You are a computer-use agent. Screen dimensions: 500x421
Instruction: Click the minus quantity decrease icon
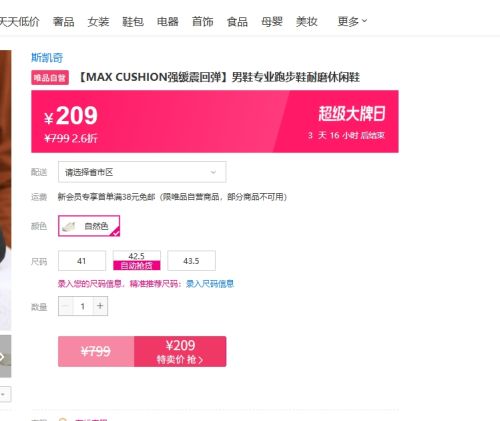pos(66,306)
